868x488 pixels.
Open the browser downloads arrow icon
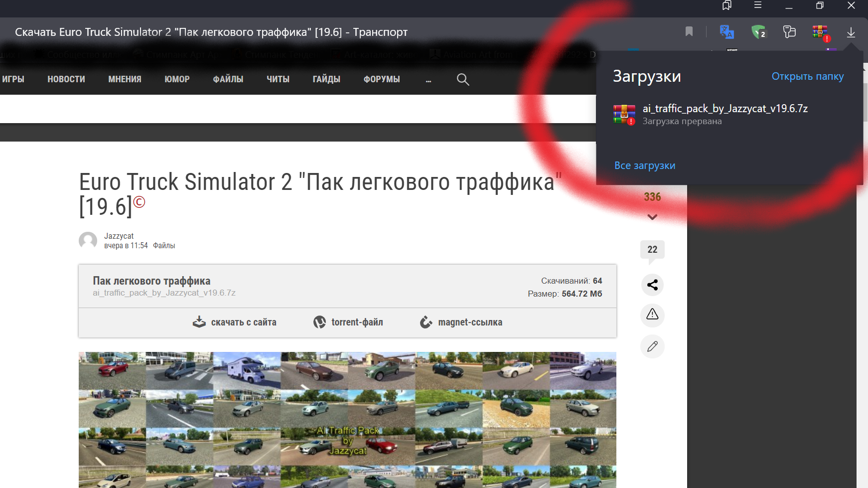pyautogui.click(x=851, y=32)
